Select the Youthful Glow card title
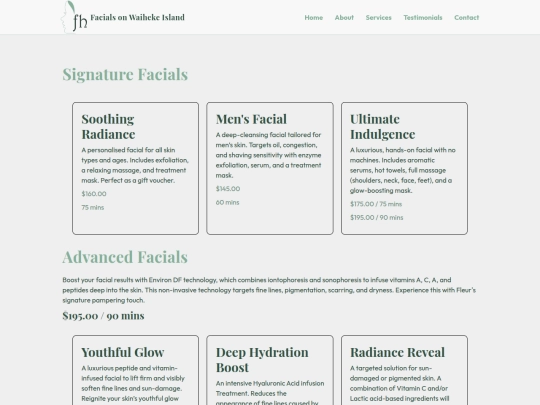 tap(123, 352)
